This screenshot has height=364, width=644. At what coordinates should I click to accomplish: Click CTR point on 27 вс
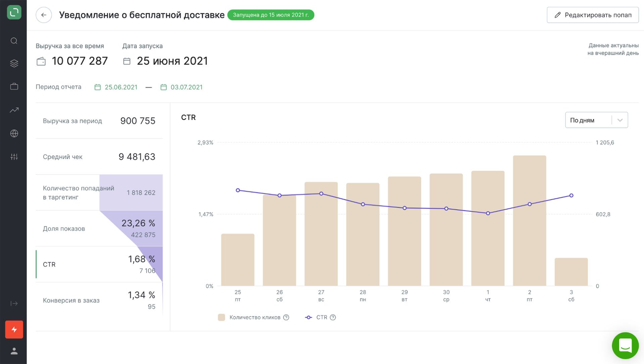pos(321,194)
